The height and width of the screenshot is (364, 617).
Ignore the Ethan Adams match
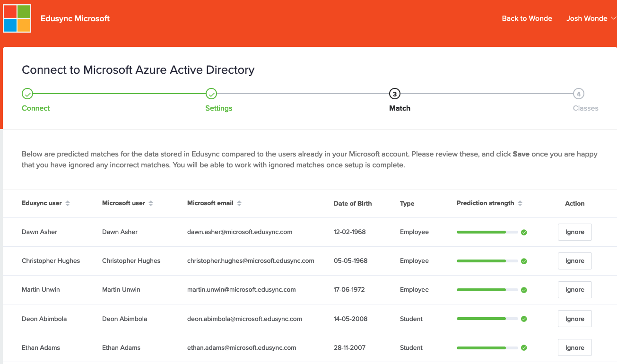click(575, 348)
